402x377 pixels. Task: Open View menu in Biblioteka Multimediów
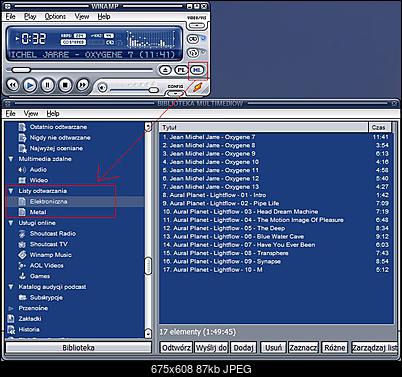(31, 114)
